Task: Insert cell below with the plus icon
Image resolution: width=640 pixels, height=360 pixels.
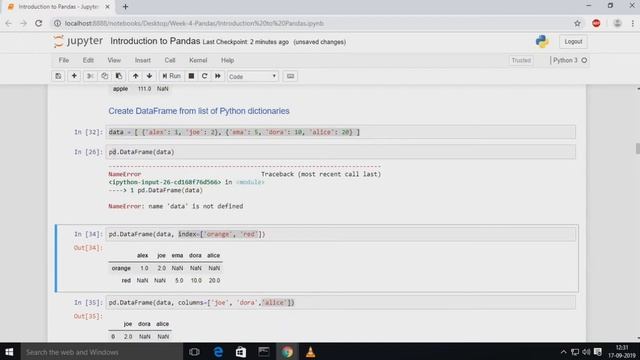Action: (74, 76)
